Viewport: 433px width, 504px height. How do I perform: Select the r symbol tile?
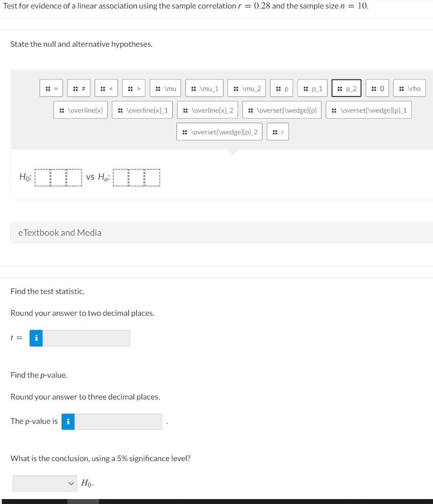coord(278,131)
